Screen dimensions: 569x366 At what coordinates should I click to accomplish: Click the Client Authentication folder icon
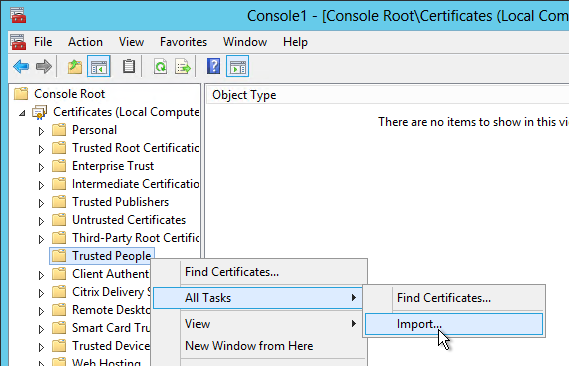click(59, 274)
